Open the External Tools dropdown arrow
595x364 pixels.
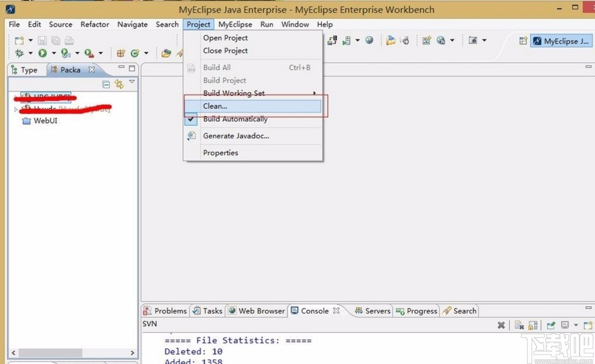[x=100, y=53]
